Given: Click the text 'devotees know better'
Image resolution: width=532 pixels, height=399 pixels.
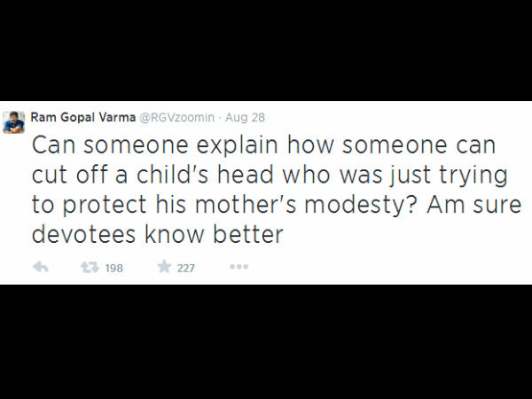Looking at the screenshot, I should (158, 236).
